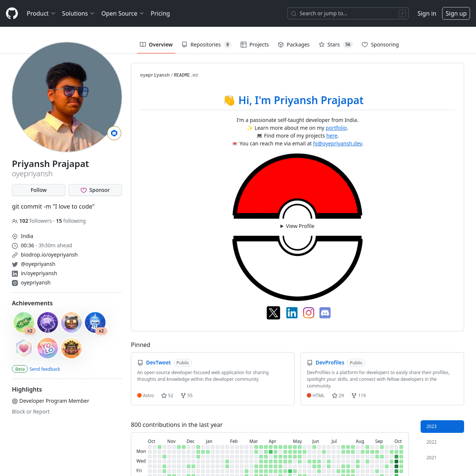This screenshot has width=476, height=476.
Task: Click the Quickdraw achievement badge
Action: coord(71,348)
